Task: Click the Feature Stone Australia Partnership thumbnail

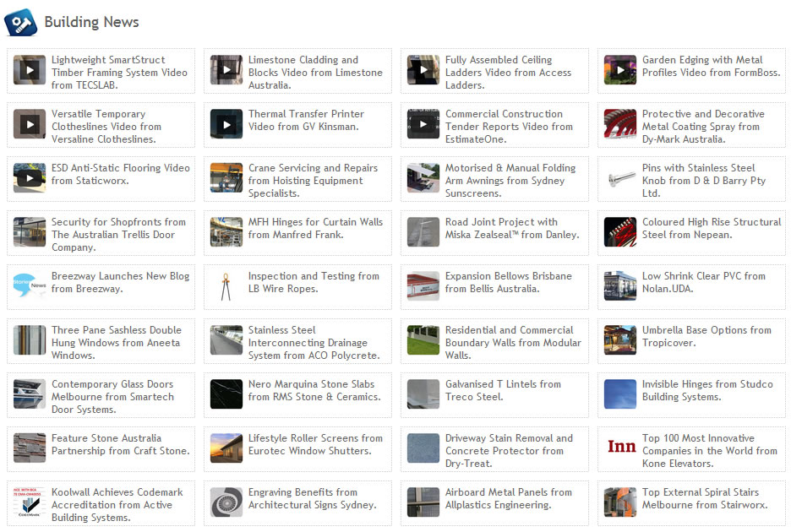Action: pos(30,448)
